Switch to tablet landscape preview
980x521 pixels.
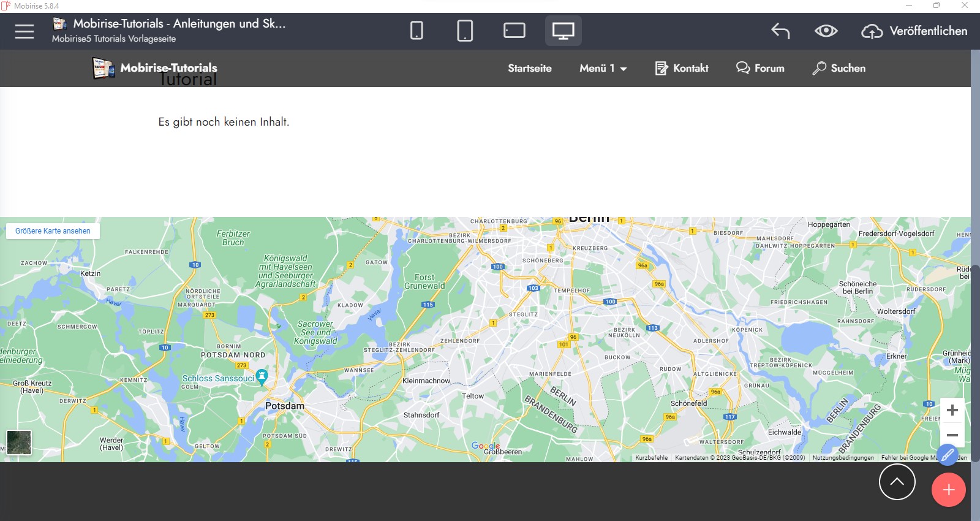(x=514, y=31)
